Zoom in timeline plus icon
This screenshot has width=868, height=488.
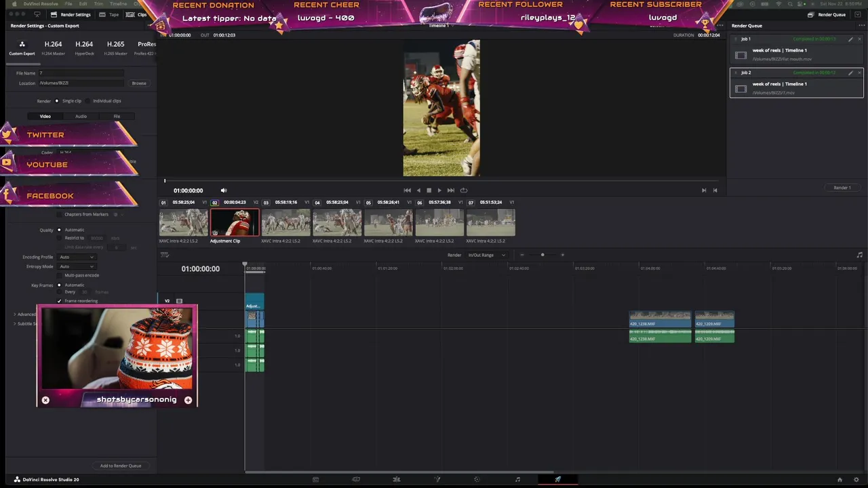coord(562,255)
